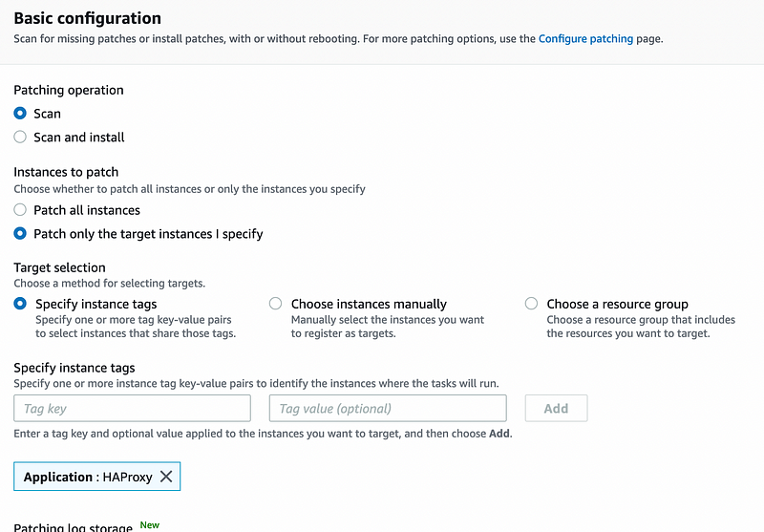
Task: Click the Patching log storage heading
Action: (73, 527)
